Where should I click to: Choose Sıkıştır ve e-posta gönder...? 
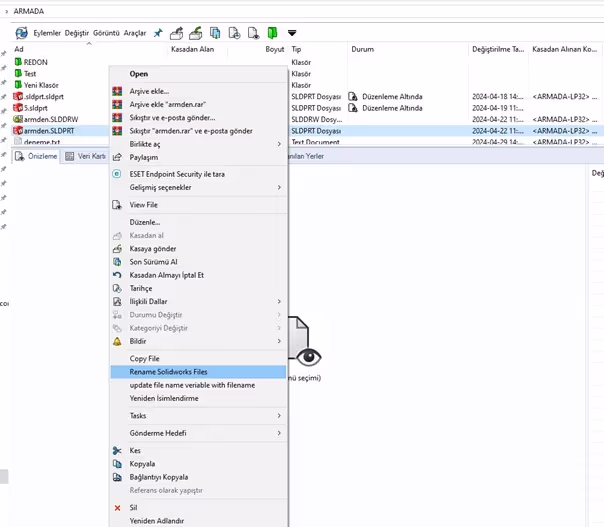[199, 118]
